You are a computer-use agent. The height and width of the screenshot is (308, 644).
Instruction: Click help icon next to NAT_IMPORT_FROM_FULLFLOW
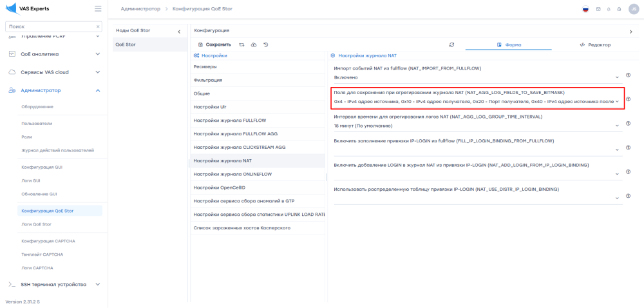tap(628, 75)
